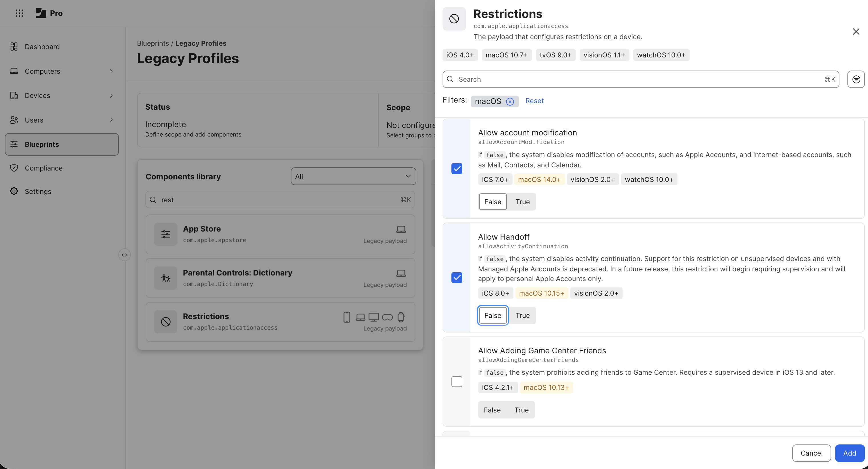
Task: Go to Settings in the sidebar
Action: 38,191
